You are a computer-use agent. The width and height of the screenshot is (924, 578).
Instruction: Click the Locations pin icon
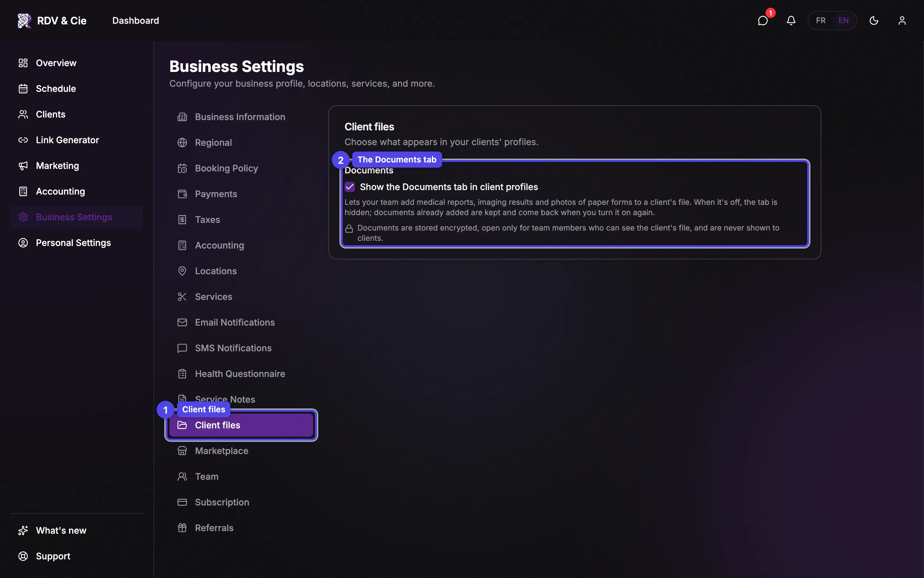point(182,271)
